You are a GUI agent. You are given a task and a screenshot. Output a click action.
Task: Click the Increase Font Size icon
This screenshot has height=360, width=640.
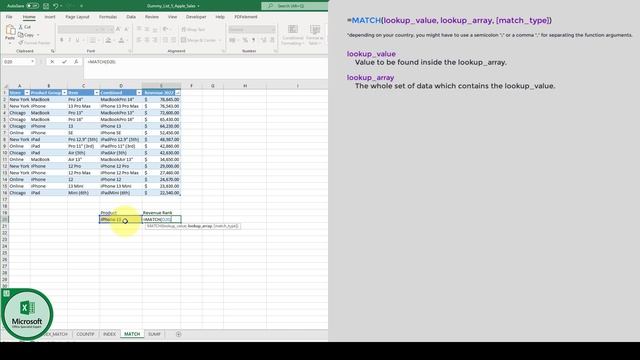click(x=118, y=29)
